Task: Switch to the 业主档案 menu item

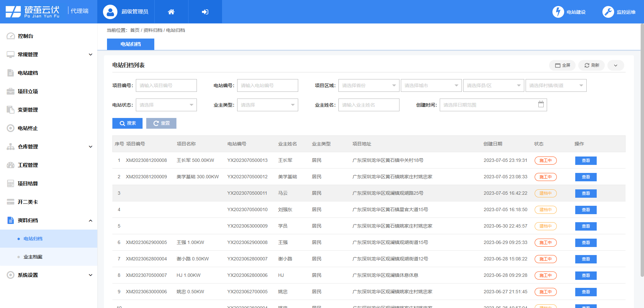Action: [32, 257]
